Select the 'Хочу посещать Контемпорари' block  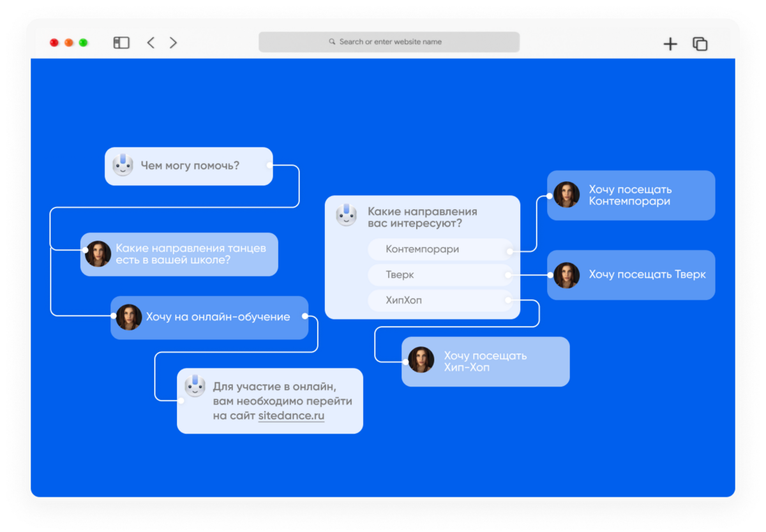pyautogui.click(x=631, y=195)
